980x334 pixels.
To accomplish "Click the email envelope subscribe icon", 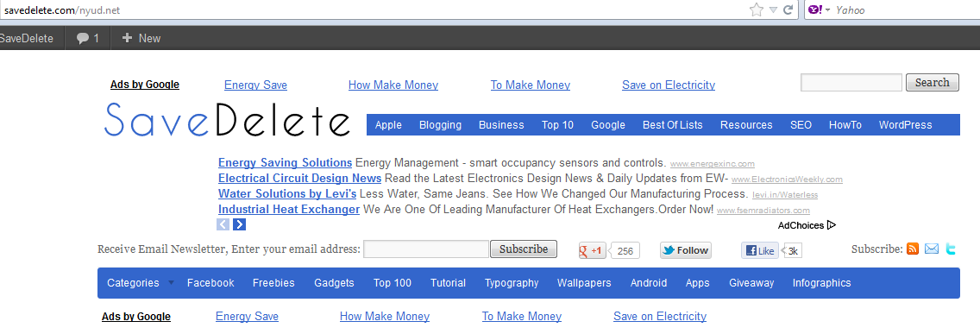I will pyautogui.click(x=932, y=249).
